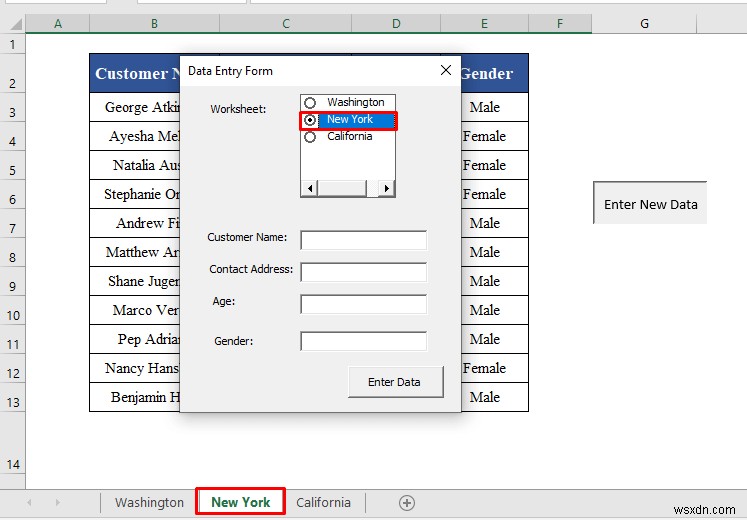Image resolution: width=747 pixels, height=520 pixels.
Task: Click the Male cell in row 3
Action: (x=495, y=107)
